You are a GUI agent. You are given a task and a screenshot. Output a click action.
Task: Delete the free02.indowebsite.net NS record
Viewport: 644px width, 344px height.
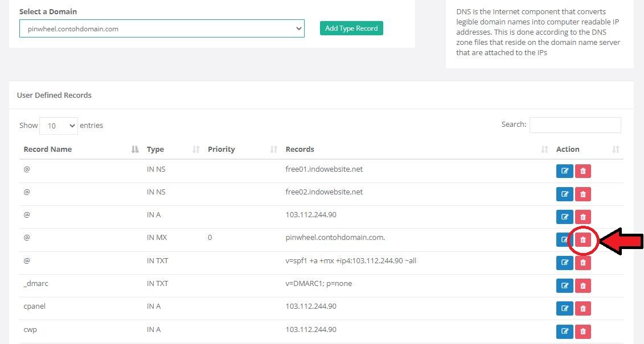[583, 194]
